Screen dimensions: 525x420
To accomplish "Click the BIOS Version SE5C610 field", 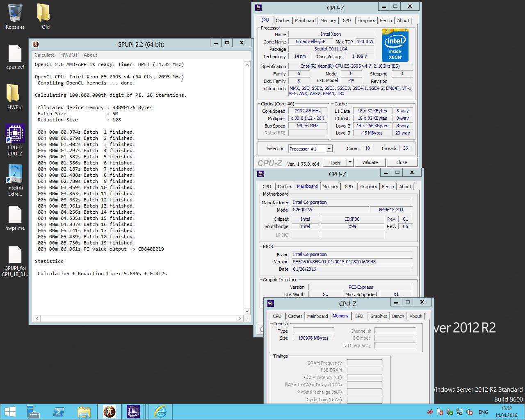I will pos(352,262).
